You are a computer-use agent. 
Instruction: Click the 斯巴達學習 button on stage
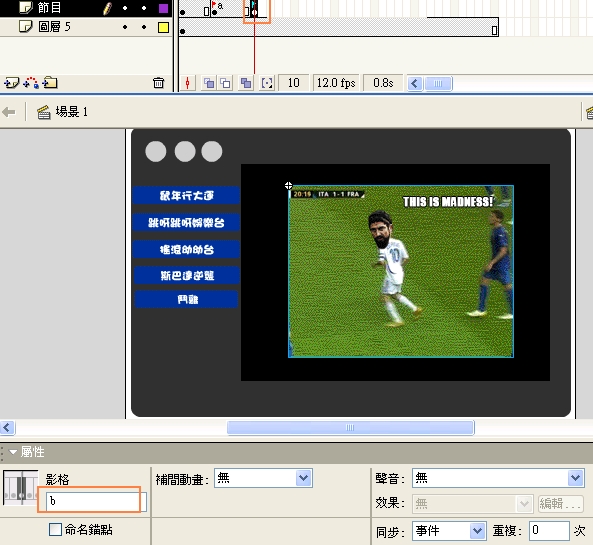pos(187,275)
